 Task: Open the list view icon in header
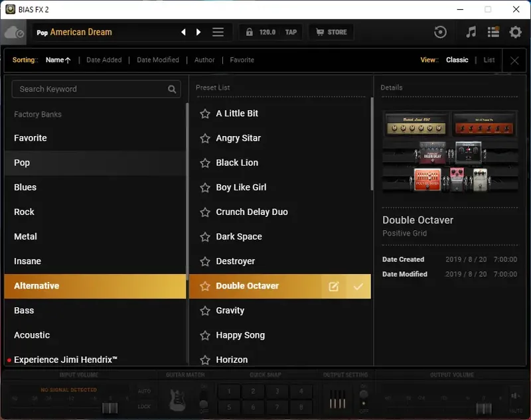click(x=493, y=32)
